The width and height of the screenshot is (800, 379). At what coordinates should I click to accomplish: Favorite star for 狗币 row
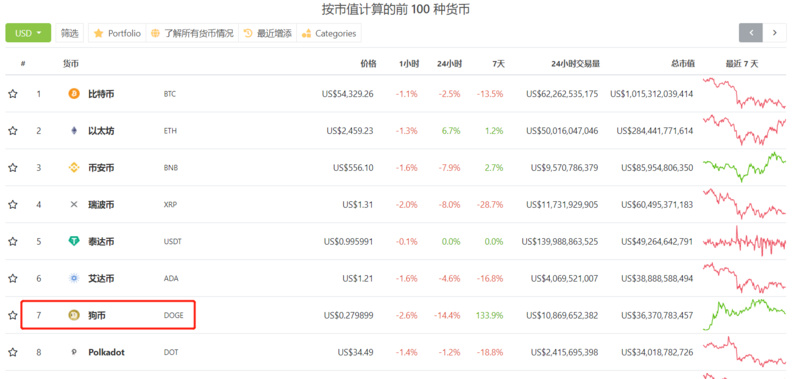13,315
